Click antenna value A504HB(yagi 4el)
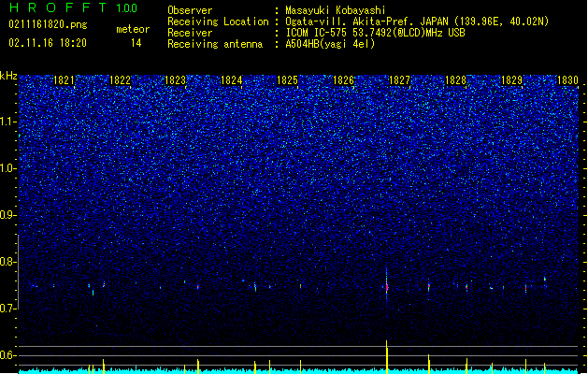The image size is (588, 374). point(330,44)
